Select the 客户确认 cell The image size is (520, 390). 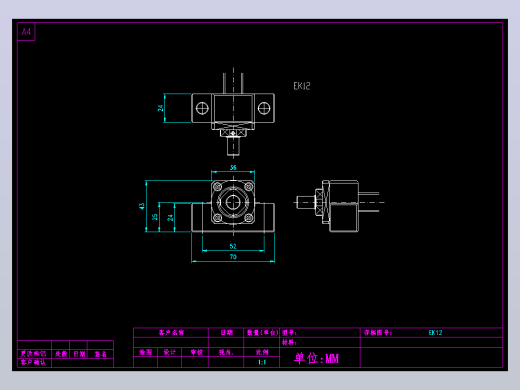(33, 362)
